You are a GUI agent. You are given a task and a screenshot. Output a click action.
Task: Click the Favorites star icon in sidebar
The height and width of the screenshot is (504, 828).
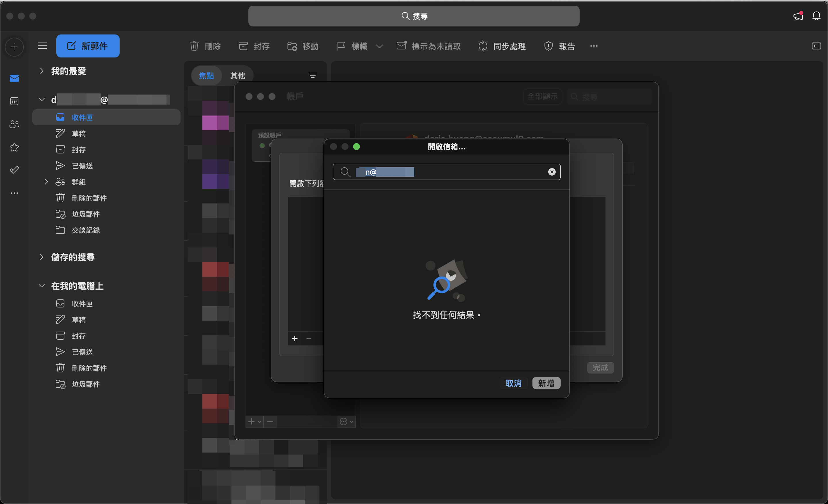[x=14, y=147]
